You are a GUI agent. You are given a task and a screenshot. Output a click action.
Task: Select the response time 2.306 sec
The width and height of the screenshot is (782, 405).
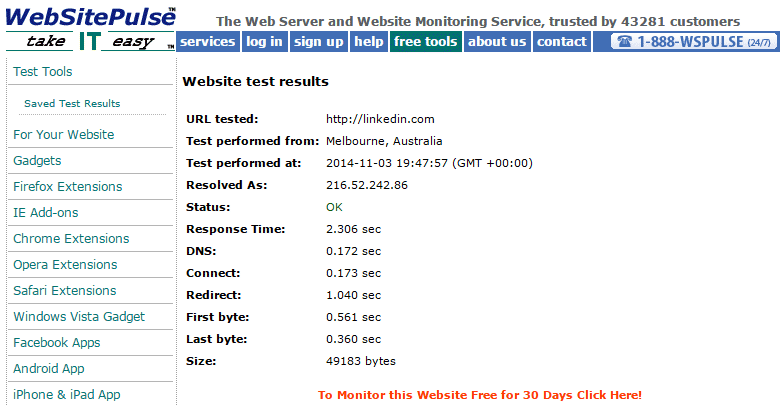pos(354,229)
